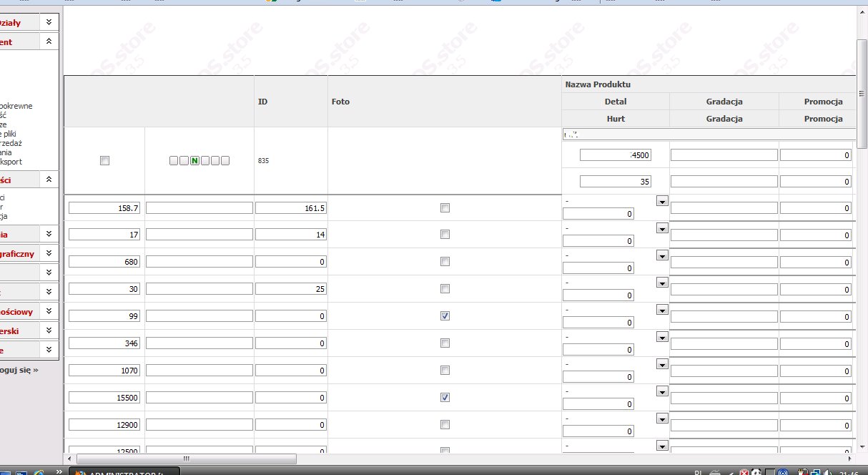868x475 pixels.
Task: Click the Detal price field showing 4500
Action: (x=616, y=155)
